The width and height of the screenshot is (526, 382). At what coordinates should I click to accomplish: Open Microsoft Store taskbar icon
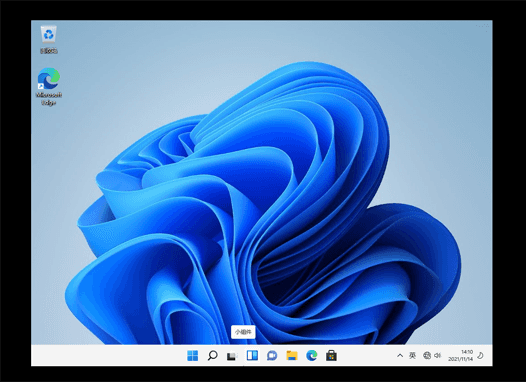pyautogui.click(x=331, y=356)
